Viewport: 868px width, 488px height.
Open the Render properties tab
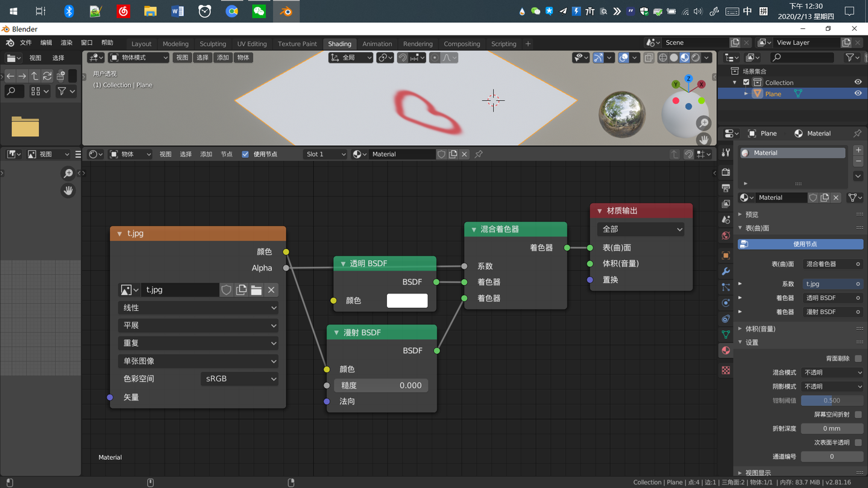tap(726, 171)
